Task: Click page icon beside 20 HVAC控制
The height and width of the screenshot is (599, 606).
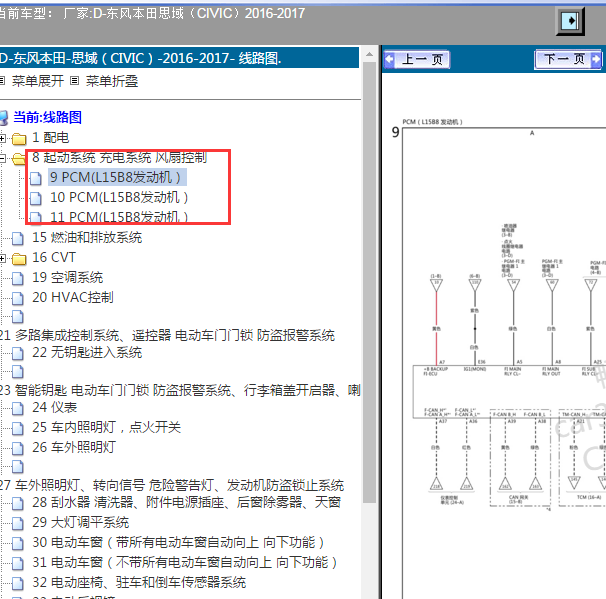Action: click(18, 299)
